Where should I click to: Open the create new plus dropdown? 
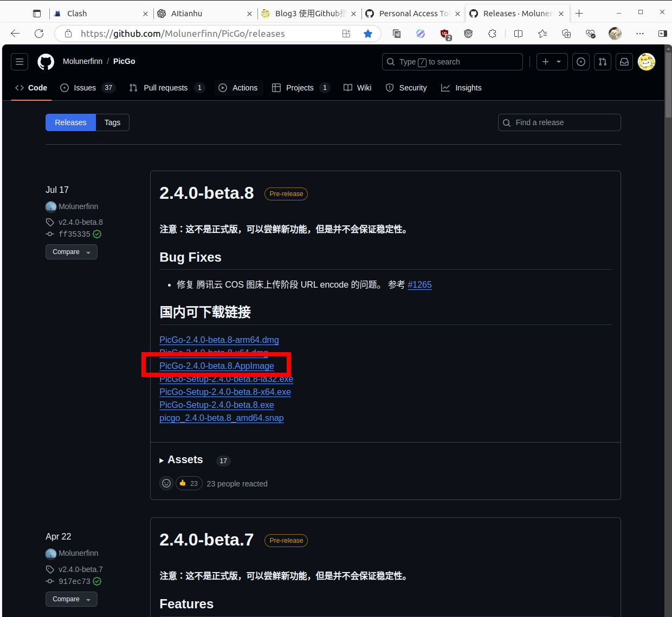[x=552, y=62]
